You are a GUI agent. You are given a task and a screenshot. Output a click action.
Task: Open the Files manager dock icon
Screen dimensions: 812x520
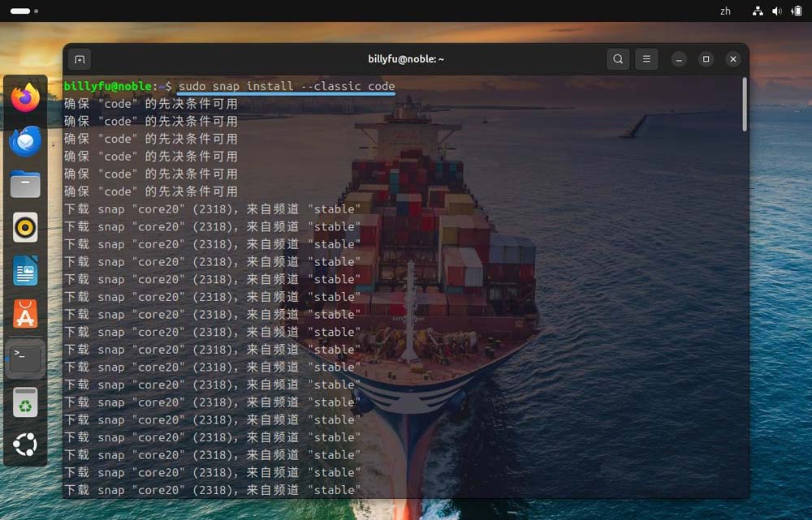pos(25,184)
